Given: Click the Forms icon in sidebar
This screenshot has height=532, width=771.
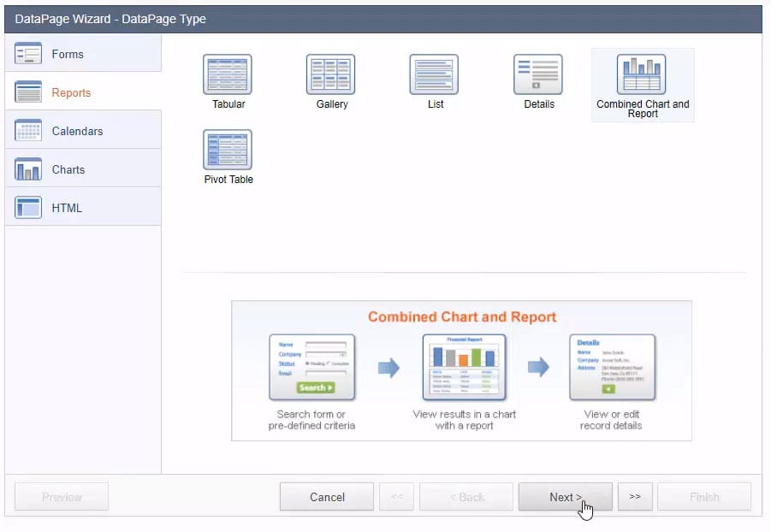Looking at the screenshot, I should click(28, 54).
